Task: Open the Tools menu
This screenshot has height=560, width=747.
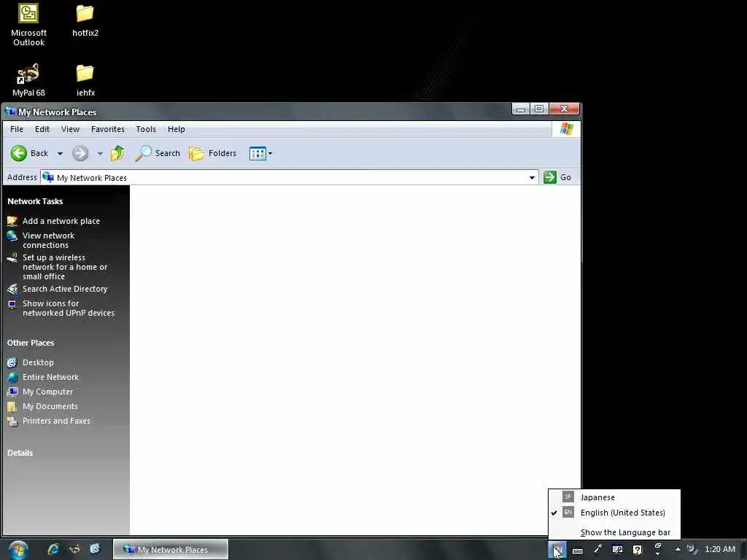Action: [146, 129]
